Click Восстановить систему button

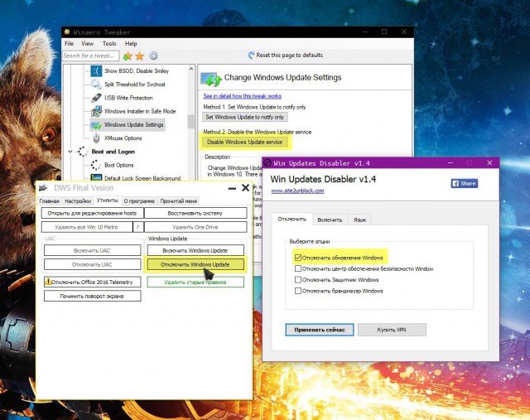195,213
